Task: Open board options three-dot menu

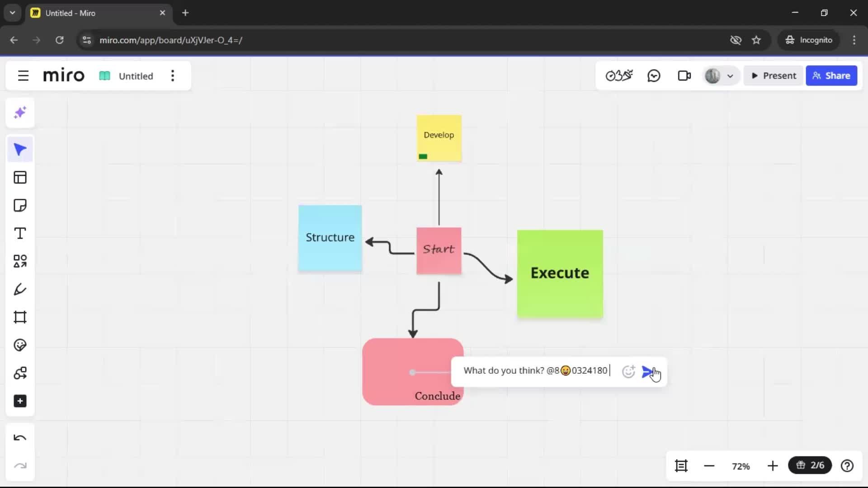Action: [173, 76]
